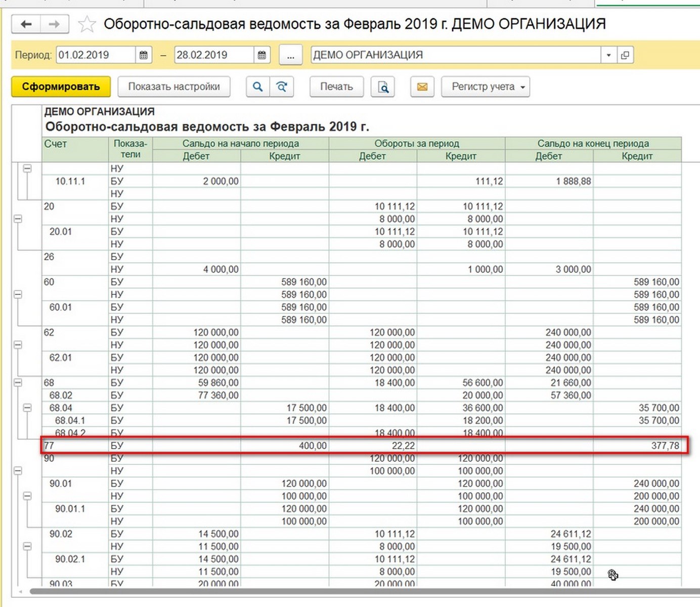The width and height of the screenshot is (700, 607).
Task: Collapse account 60 group
Action: pyautogui.click(x=18, y=294)
